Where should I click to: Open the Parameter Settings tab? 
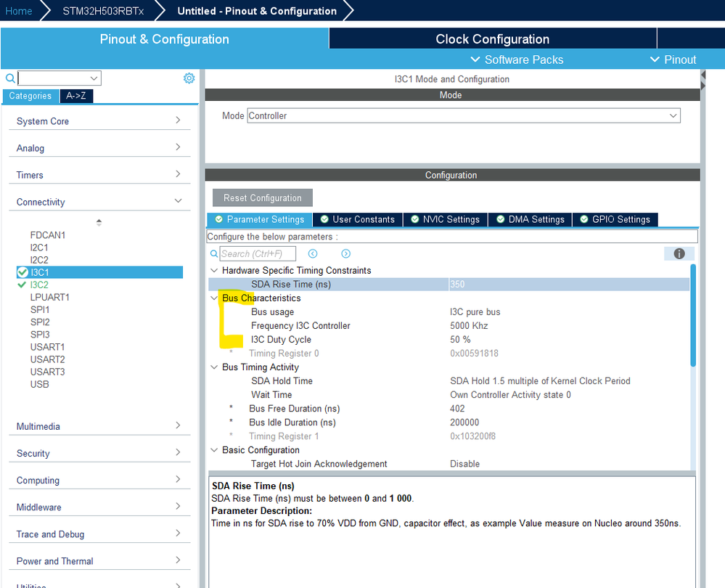[259, 219]
